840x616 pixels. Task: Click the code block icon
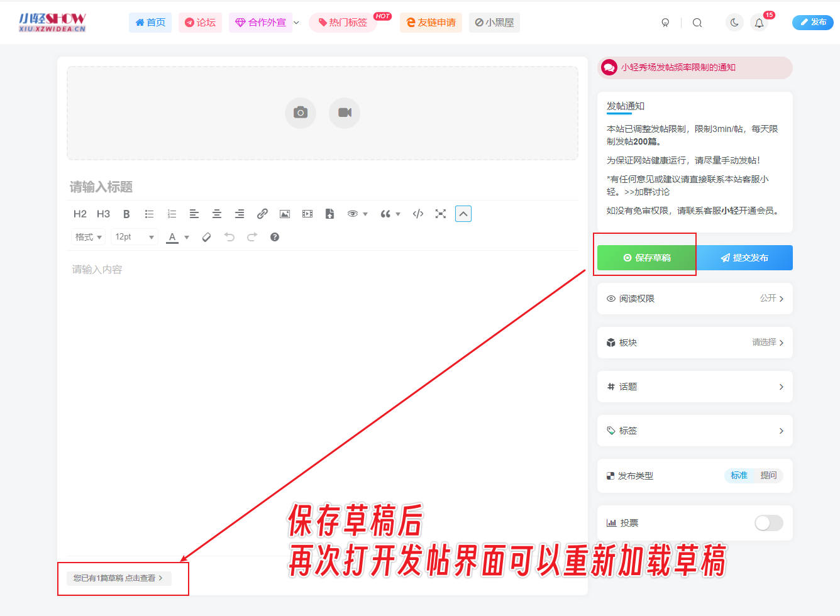pos(417,214)
